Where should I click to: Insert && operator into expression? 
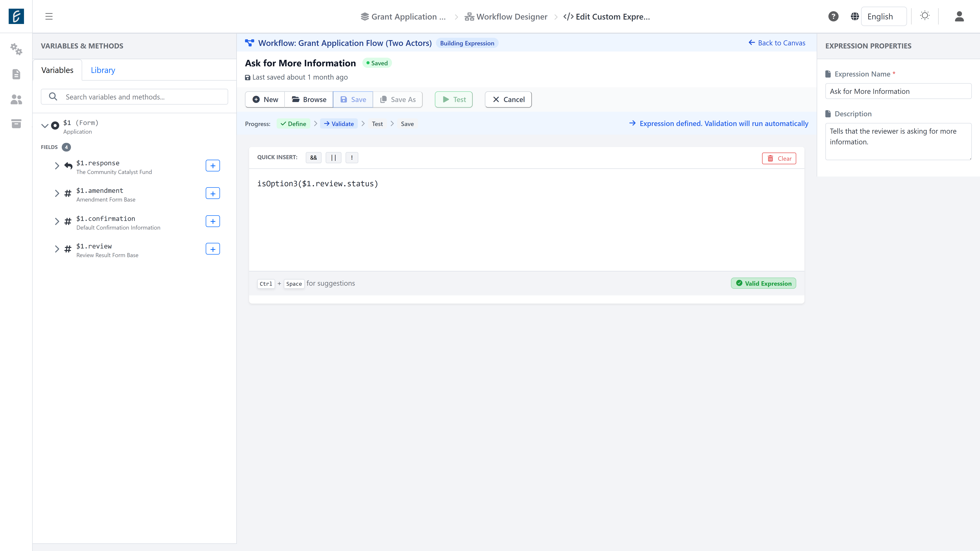click(x=313, y=157)
